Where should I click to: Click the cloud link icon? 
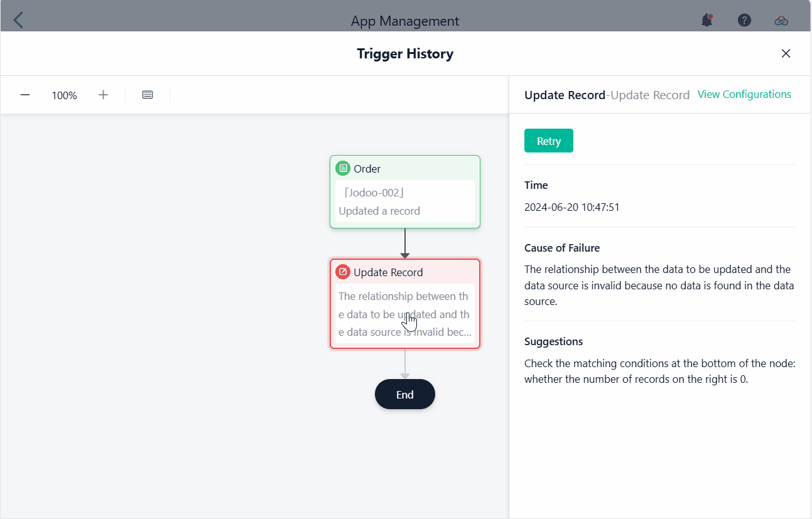(781, 21)
